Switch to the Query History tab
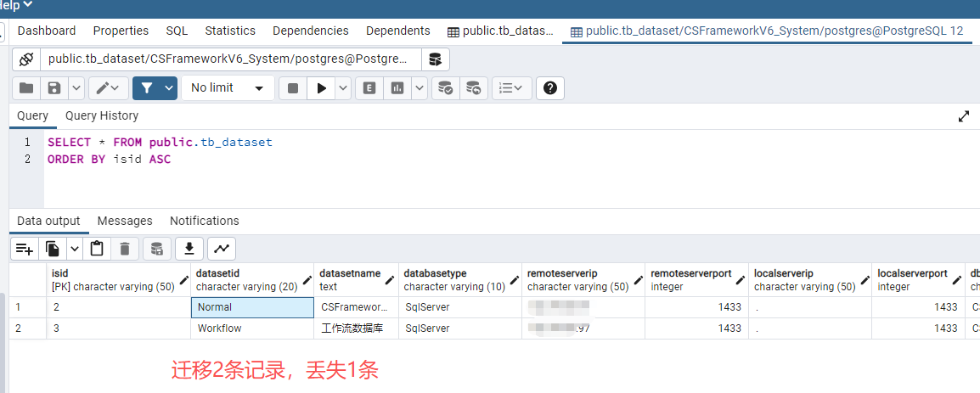This screenshot has width=980, height=393. (x=102, y=115)
